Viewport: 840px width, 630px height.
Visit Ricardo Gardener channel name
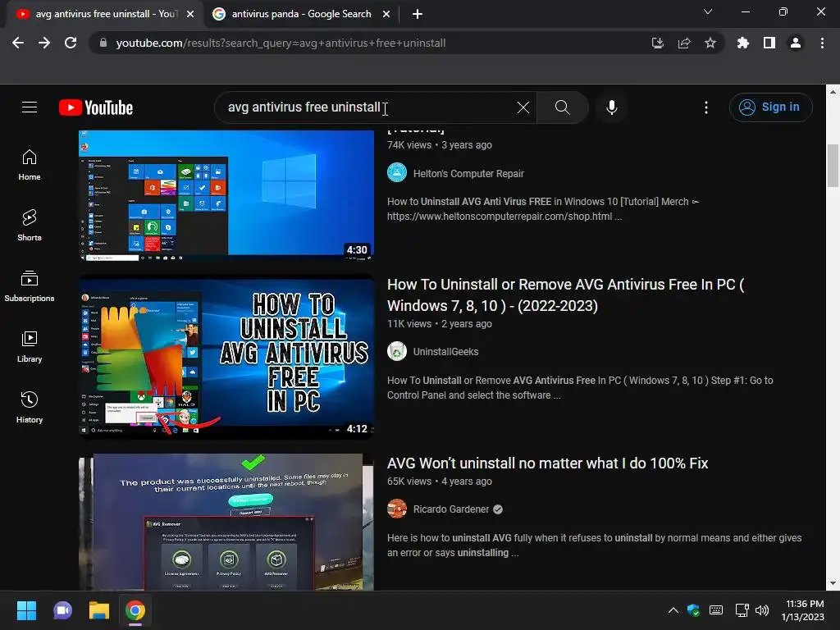click(x=451, y=509)
